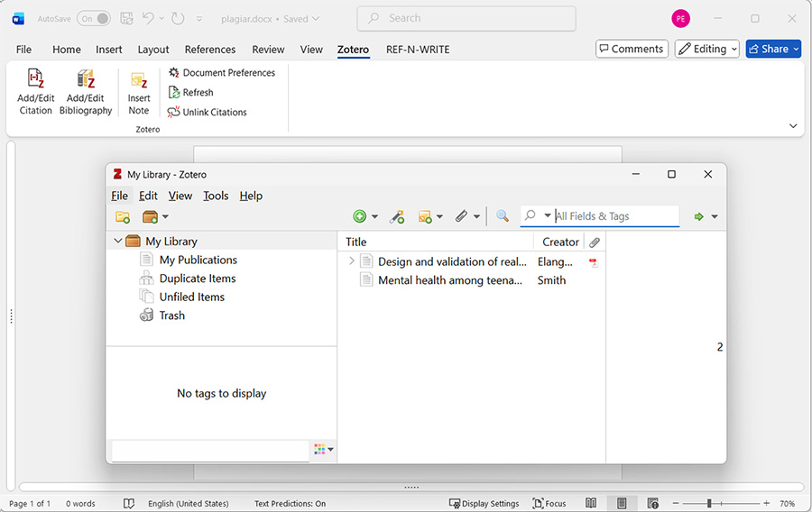The image size is (812, 512).
Task: Click New Library icon in Zotero
Action: click(150, 216)
